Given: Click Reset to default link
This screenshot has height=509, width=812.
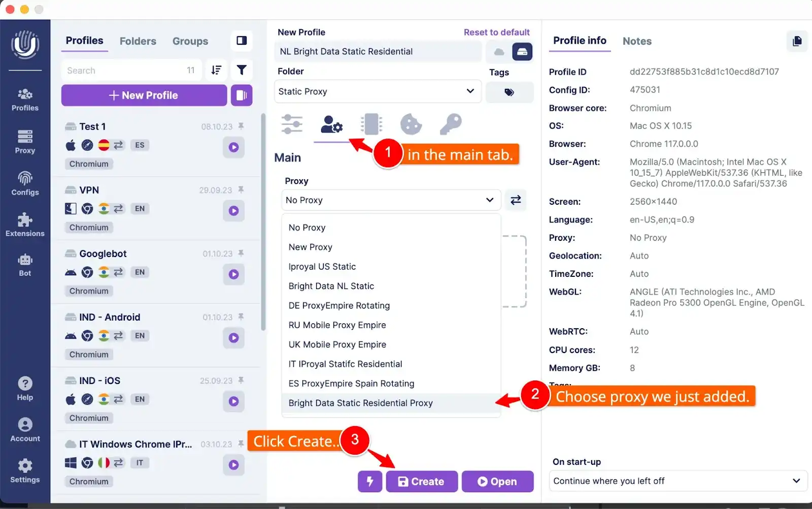Looking at the screenshot, I should point(496,33).
